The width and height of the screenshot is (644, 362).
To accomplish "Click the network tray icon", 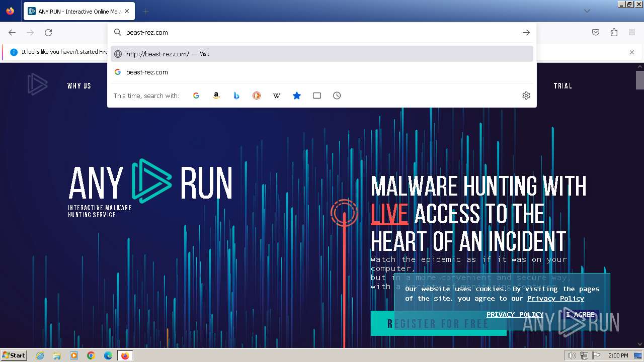I will pyautogui.click(x=584, y=355).
